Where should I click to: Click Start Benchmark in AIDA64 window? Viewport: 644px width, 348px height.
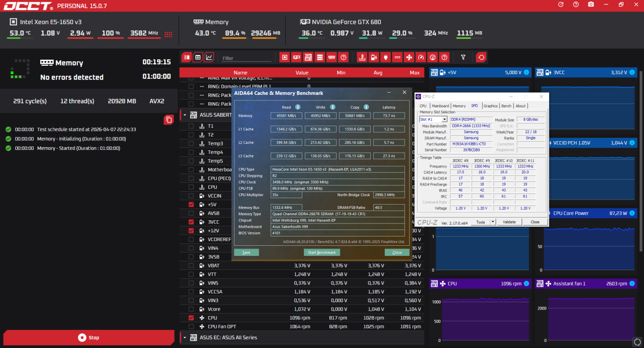point(322,252)
